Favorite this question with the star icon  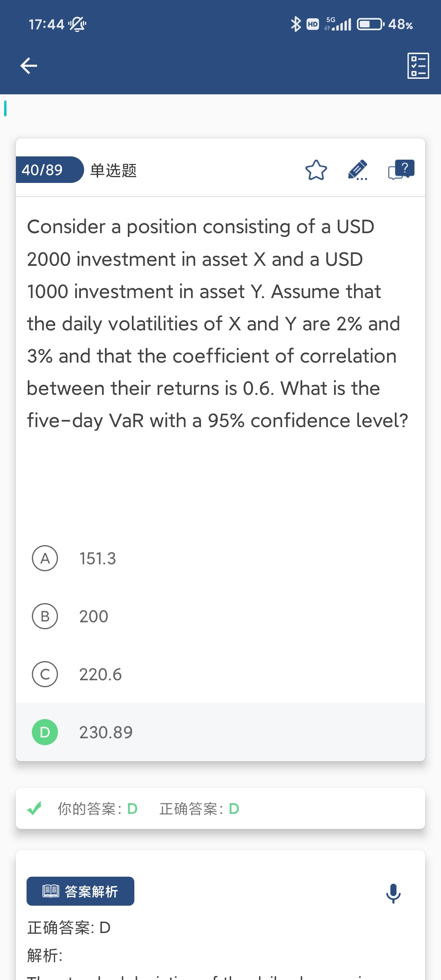[x=316, y=170]
